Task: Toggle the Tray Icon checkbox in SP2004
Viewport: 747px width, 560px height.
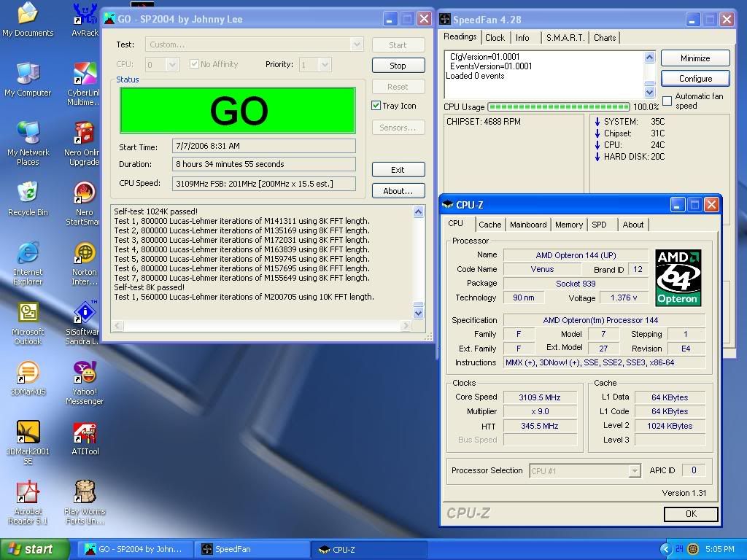Action: [376, 106]
